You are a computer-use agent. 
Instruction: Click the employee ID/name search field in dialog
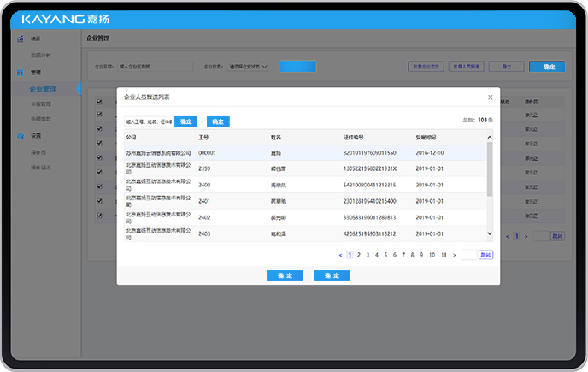(x=149, y=122)
